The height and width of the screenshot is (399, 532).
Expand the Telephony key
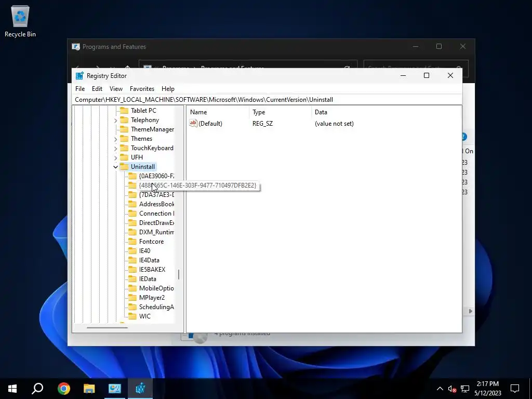pyautogui.click(x=116, y=121)
